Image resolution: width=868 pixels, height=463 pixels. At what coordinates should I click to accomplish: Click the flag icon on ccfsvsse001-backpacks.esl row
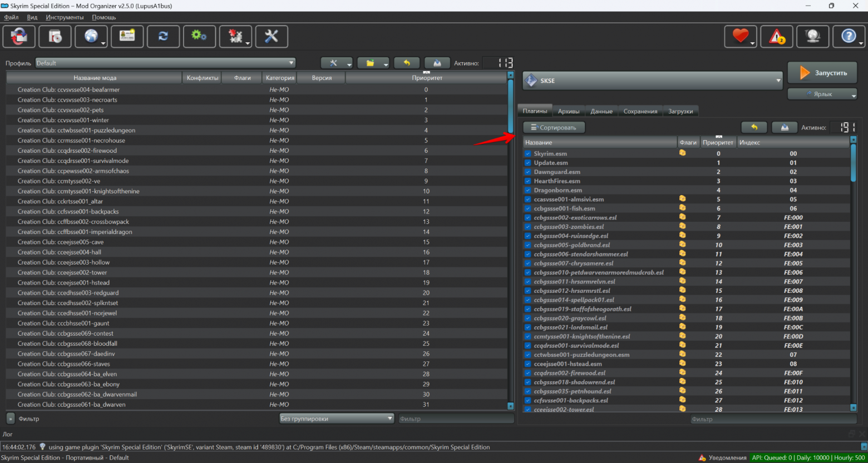click(682, 400)
